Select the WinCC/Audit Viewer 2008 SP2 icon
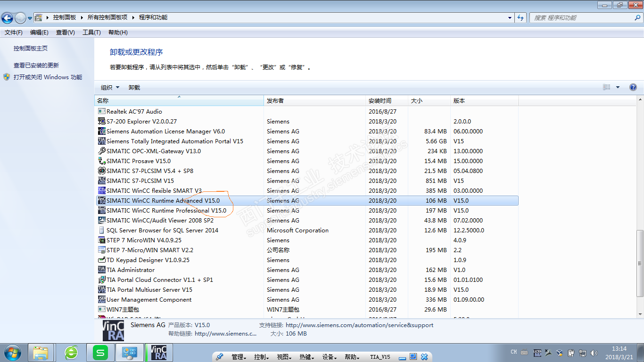Viewport: 644px width, 362px height. (101, 221)
